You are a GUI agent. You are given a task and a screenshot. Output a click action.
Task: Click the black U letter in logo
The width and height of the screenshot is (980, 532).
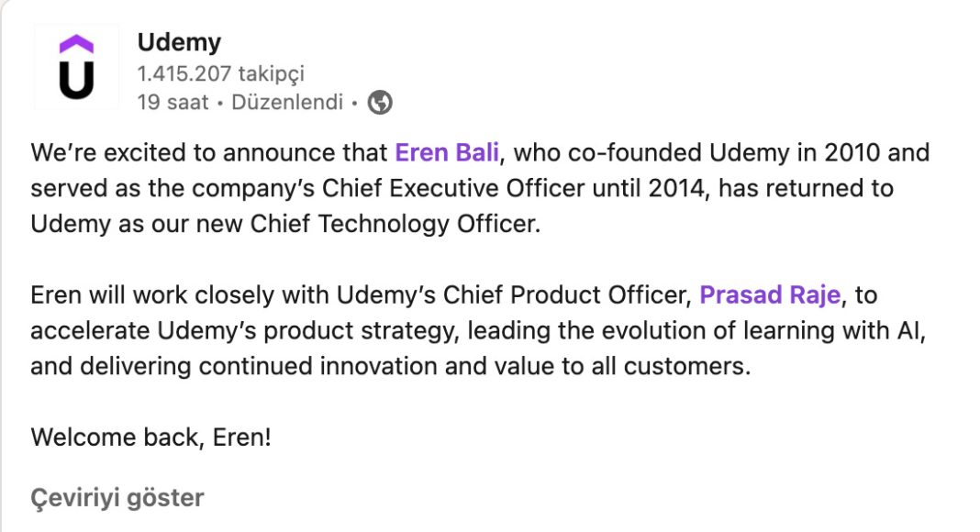[x=76, y=80]
